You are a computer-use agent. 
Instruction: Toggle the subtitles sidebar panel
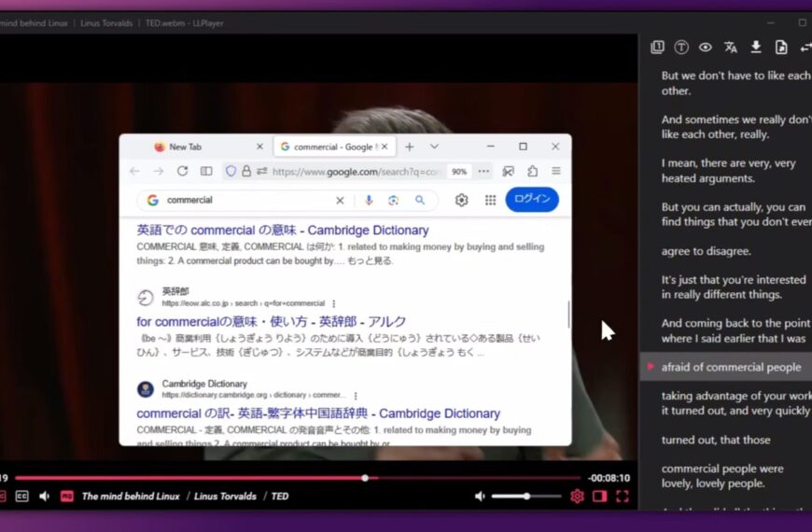599,497
